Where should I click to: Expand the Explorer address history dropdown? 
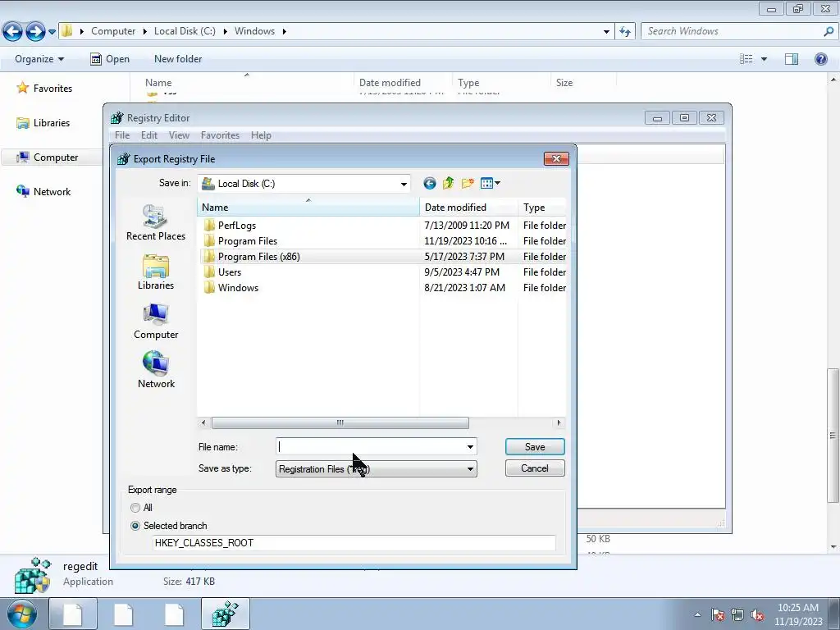(x=606, y=32)
